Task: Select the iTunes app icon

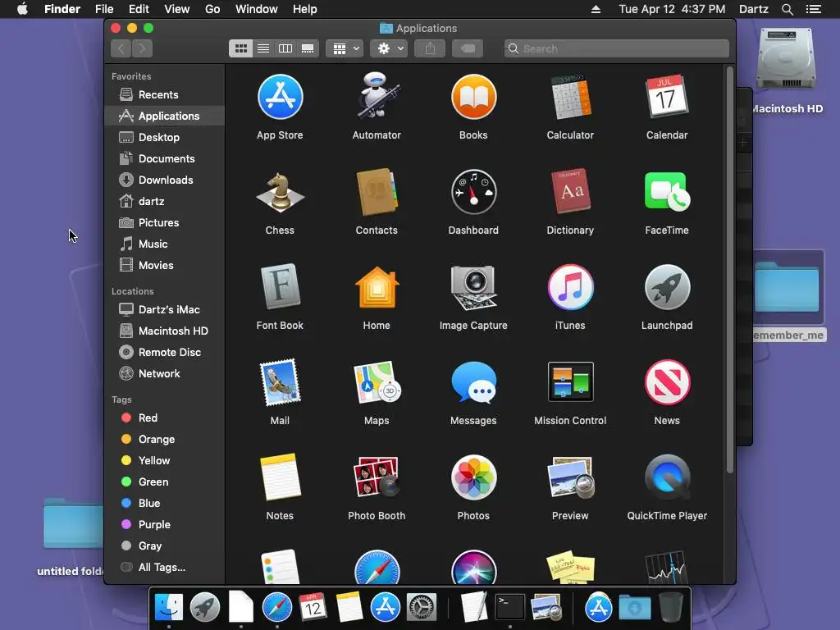Action: 570,287
